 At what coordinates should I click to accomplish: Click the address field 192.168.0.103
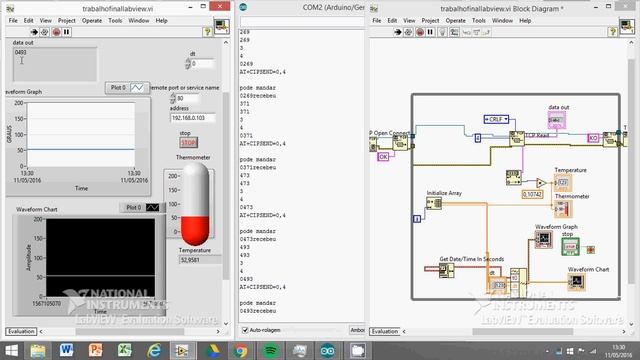pos(193,118)
